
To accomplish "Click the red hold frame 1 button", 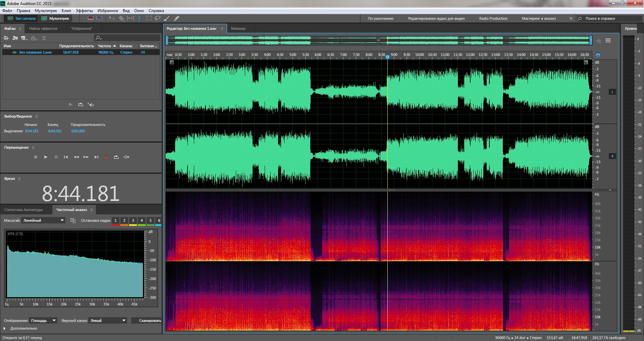I will 115,220.
